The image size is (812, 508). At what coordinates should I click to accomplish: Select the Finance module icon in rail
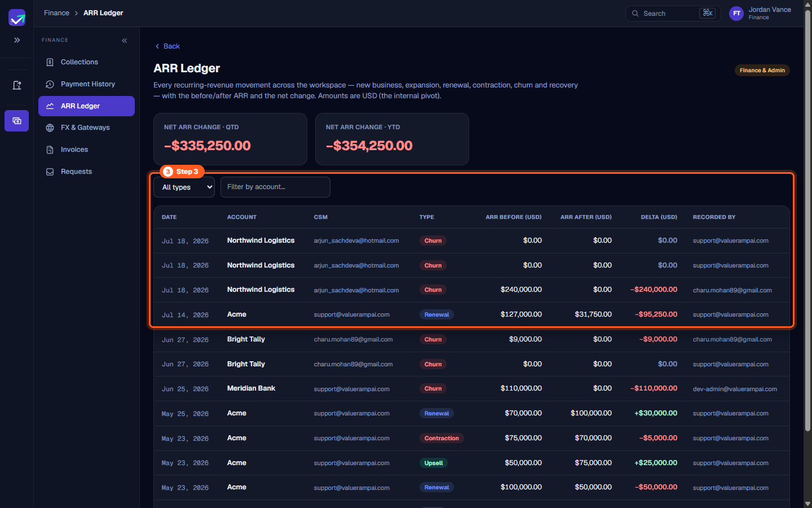tap(17, 121)
